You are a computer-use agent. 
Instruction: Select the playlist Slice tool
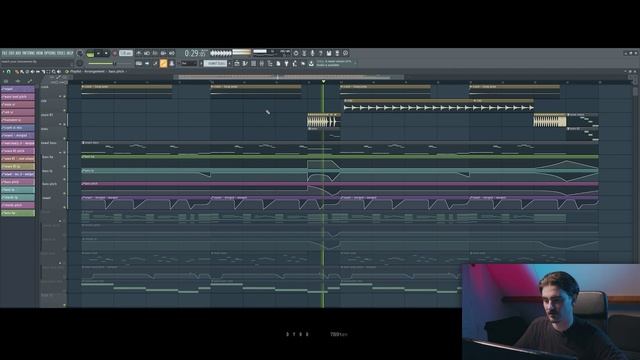(x=43, y=72)
